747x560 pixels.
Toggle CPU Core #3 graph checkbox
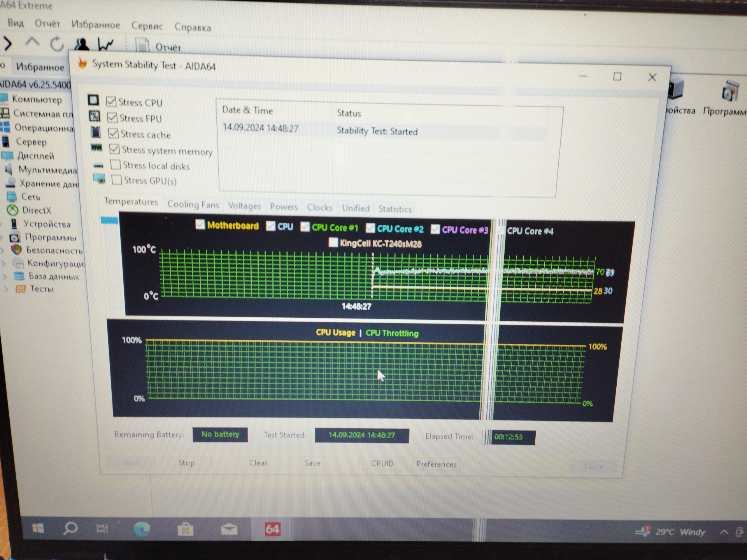435,229
